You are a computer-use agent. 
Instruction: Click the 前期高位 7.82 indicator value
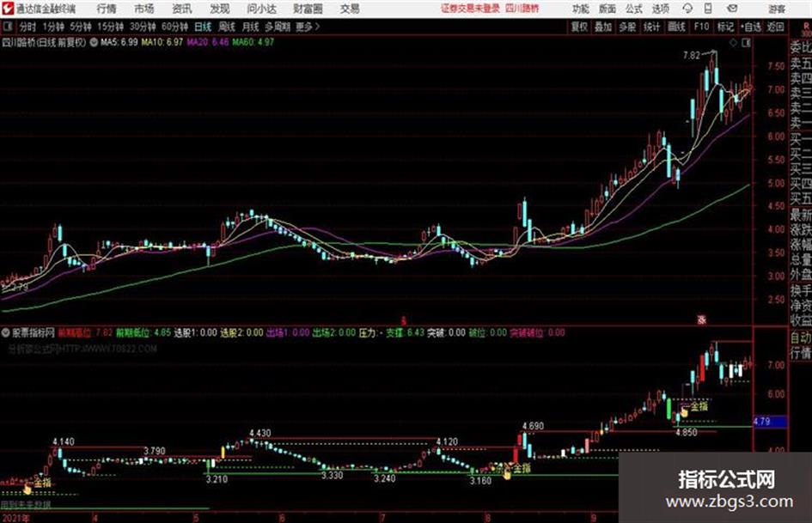85,332
